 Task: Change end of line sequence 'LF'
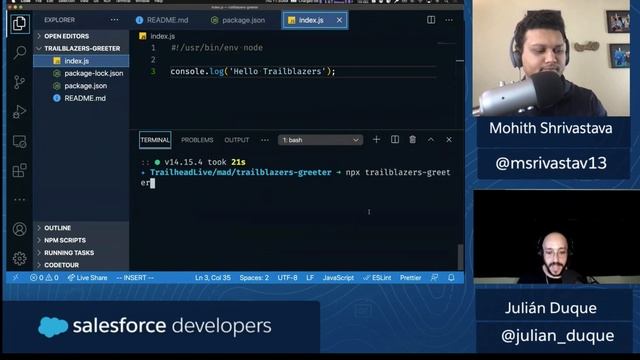310,278
